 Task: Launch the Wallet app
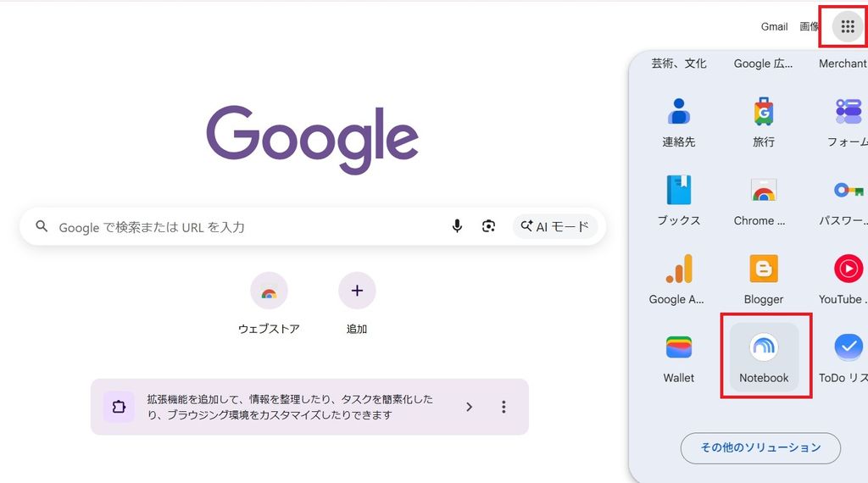click(x=679, y=357)
